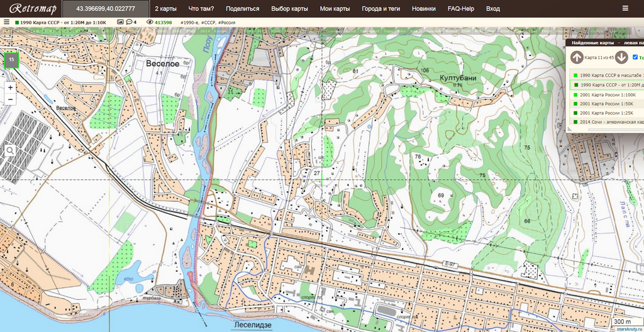This screenshot has height=332, width=644.
Task: Click green swatch beside '2001 Карта России 1:100K'
Action: (575, 94)
